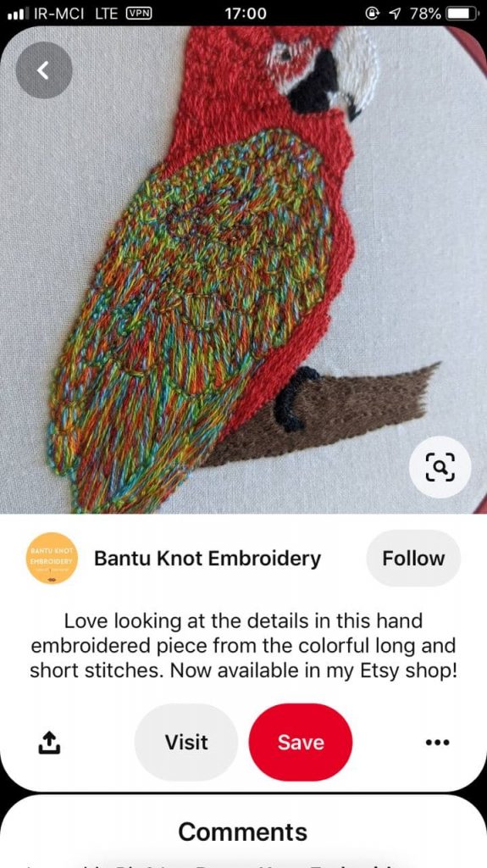This screenshot has width=487, height=868.
Task: Open the Comments section header
Action: (243, 832)
